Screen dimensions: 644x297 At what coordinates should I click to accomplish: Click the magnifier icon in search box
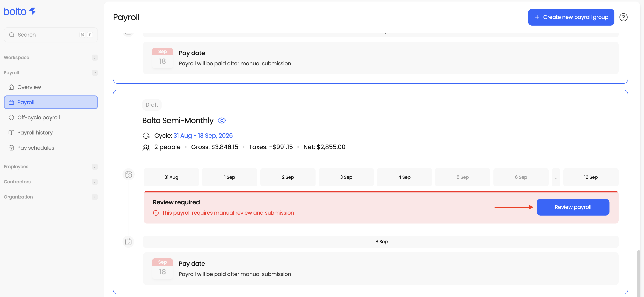[12, 35]
